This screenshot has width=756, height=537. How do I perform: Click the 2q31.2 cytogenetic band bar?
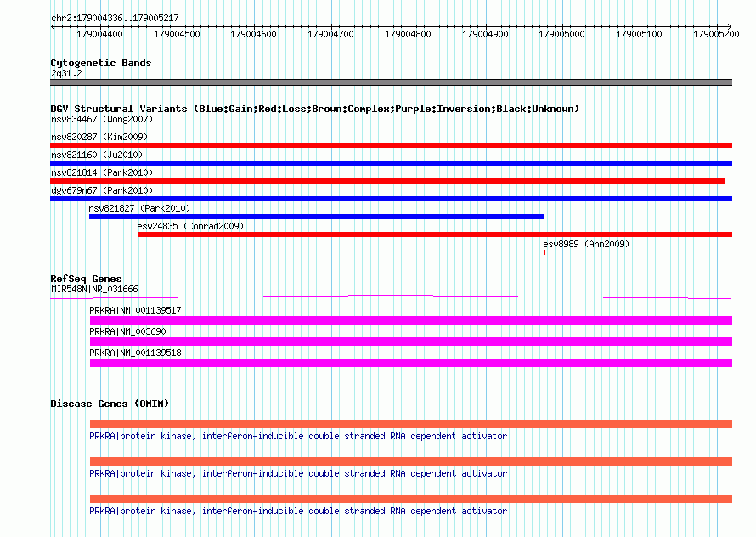(391, 82)
